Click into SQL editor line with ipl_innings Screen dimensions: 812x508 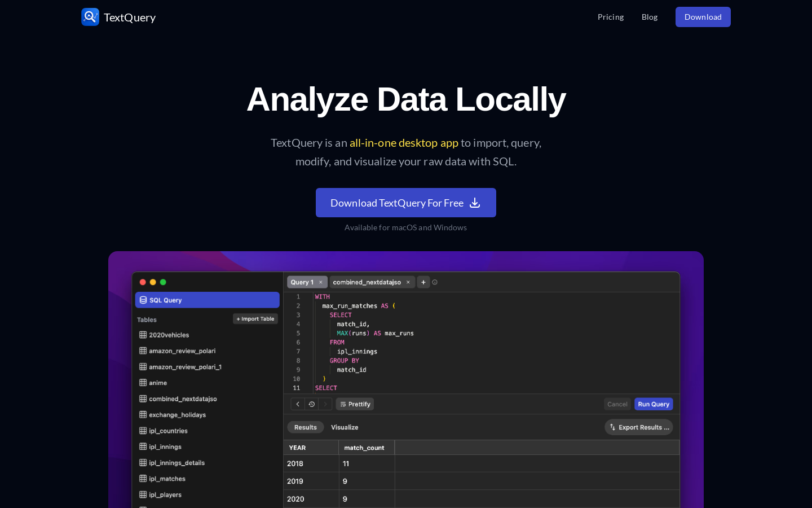tap(357, 352)
